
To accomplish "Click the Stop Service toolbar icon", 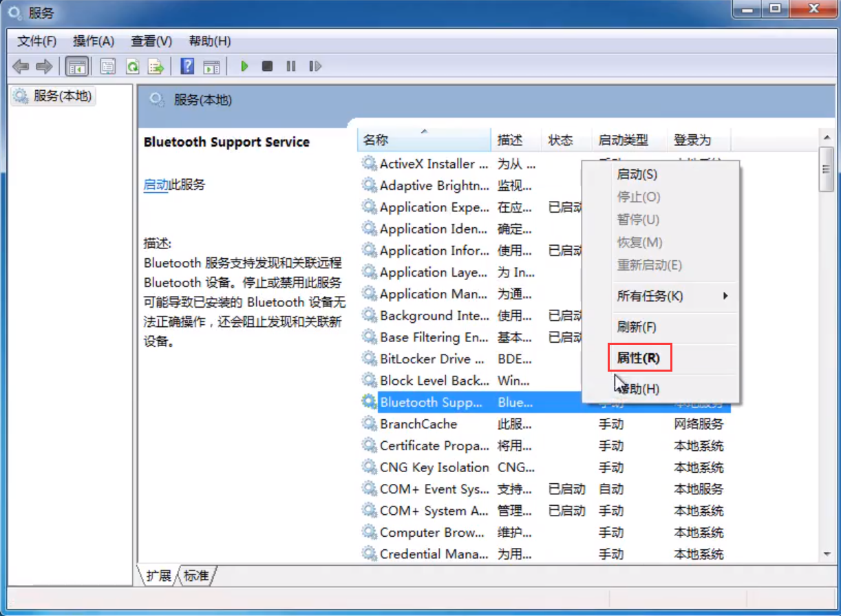I will coord(268,67).
